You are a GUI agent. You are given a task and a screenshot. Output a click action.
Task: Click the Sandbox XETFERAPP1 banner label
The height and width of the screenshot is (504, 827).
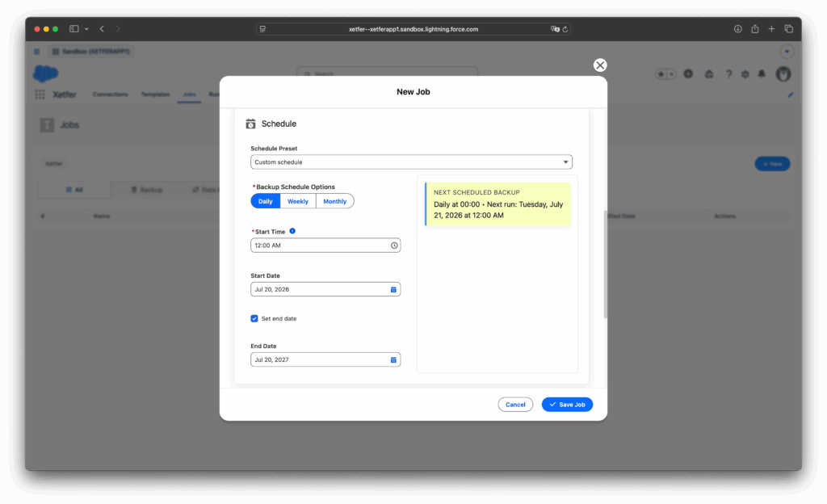tap(92, 51)
